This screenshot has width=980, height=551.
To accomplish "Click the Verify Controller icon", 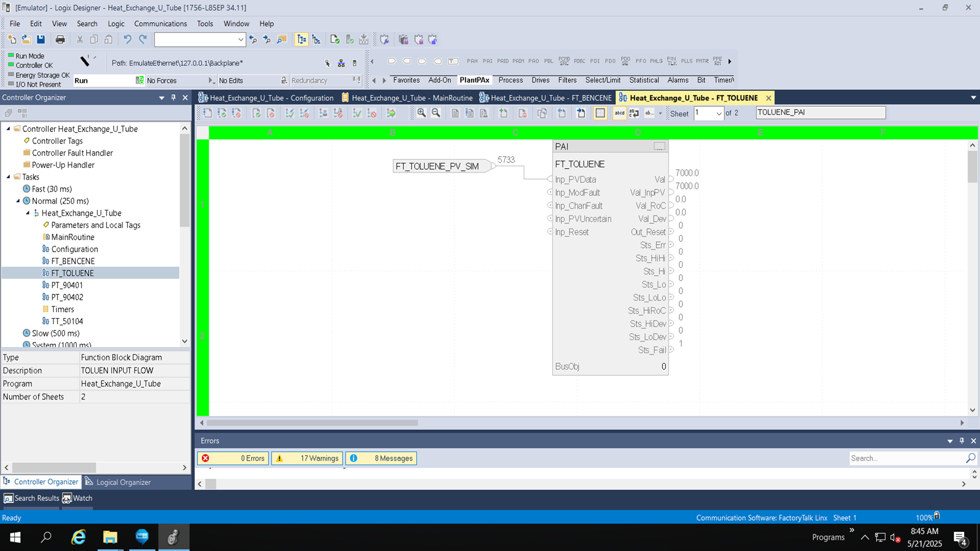I will coord(350,39).
